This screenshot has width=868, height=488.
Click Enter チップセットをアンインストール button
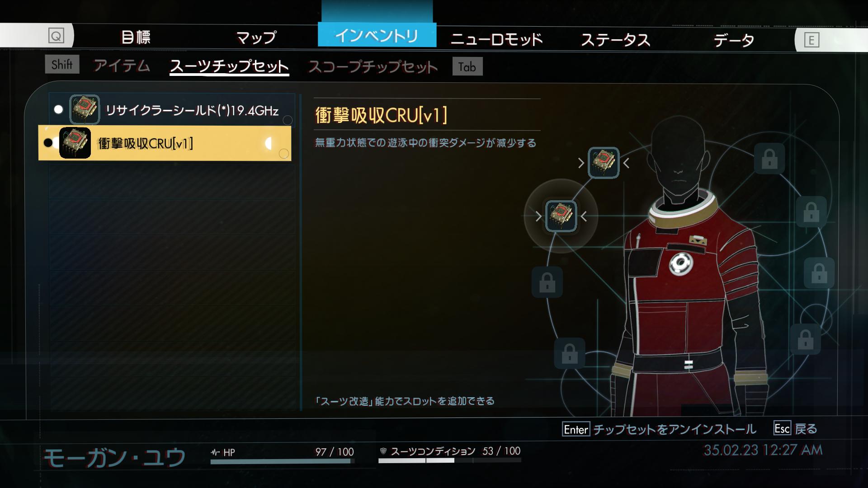point(659,429)
